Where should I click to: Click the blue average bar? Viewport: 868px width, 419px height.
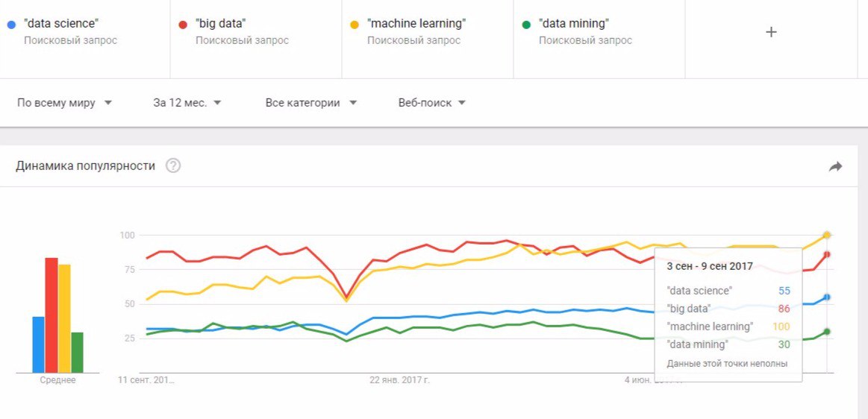[x=38, y=344]
